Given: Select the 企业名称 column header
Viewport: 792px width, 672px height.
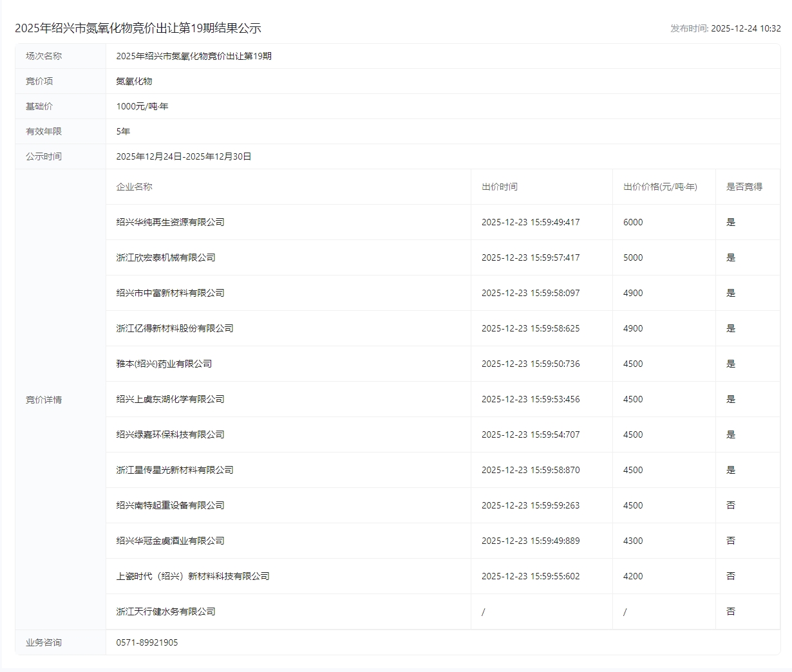Looking at the screenshot, I should pyautogui.click(x=134, y=187).
